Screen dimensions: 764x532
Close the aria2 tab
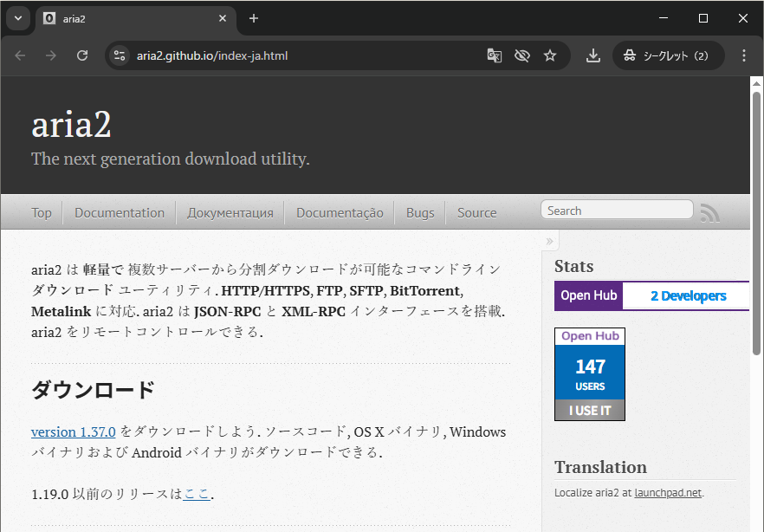coord(222,18)
